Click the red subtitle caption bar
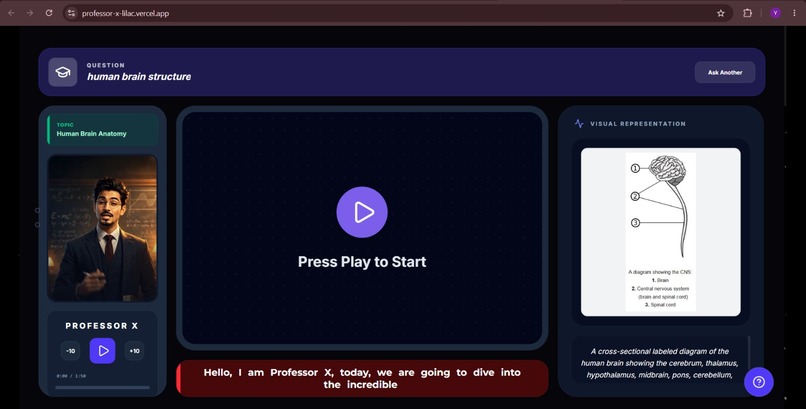This screenshot has width=806, height=409. point(362,378)
